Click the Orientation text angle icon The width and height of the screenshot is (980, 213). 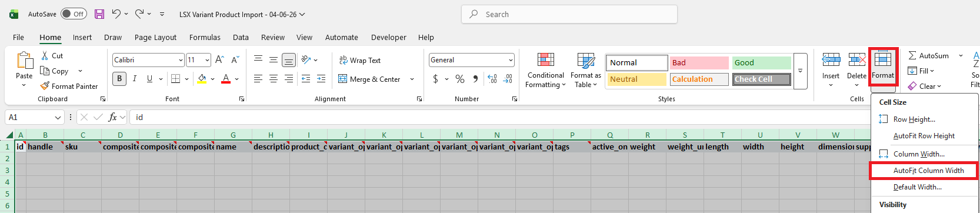tap(305, 60)
